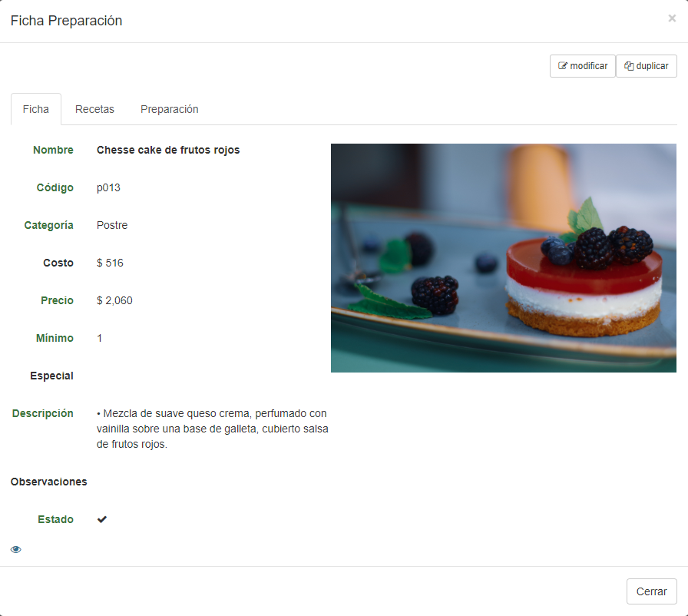Click the eye icon at bottom left
This screenshot has width=688, height=616.
(x=16, y=549)
